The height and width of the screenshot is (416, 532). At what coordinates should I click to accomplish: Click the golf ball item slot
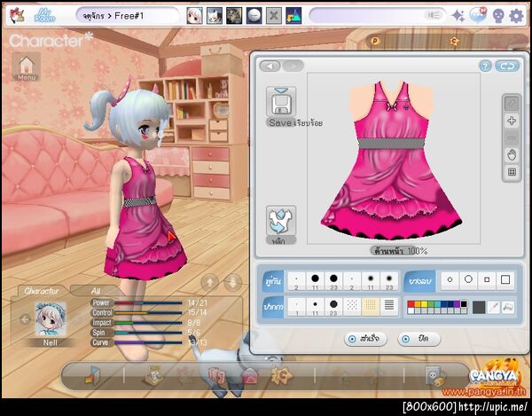[x=254, y=16]
